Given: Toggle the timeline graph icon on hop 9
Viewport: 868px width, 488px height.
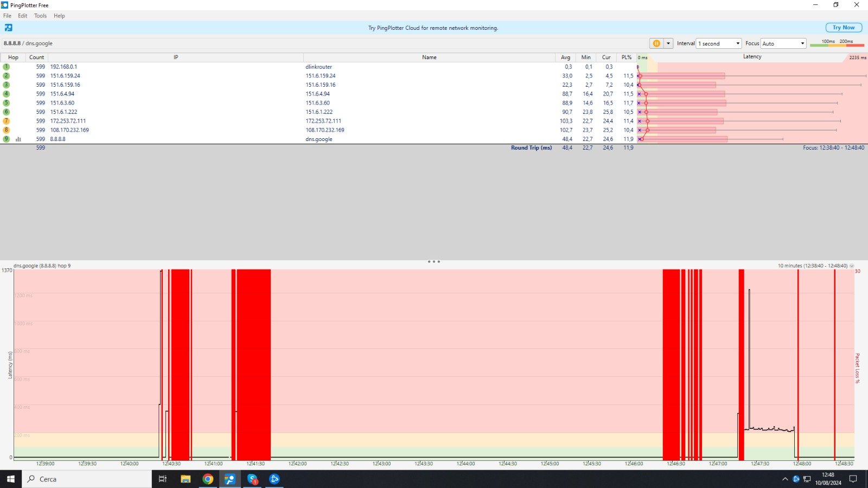Looking at the screenshot, I should click(18, 139).
